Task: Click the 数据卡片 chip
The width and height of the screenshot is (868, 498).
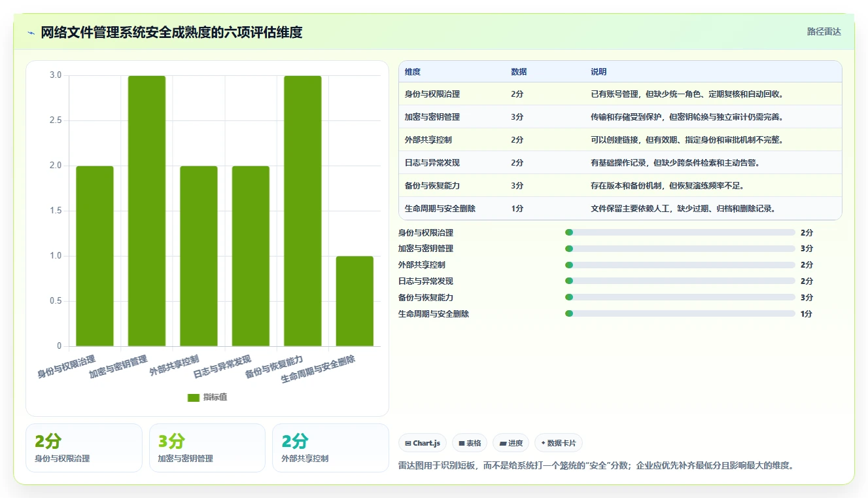Action: tap(559, 443)
